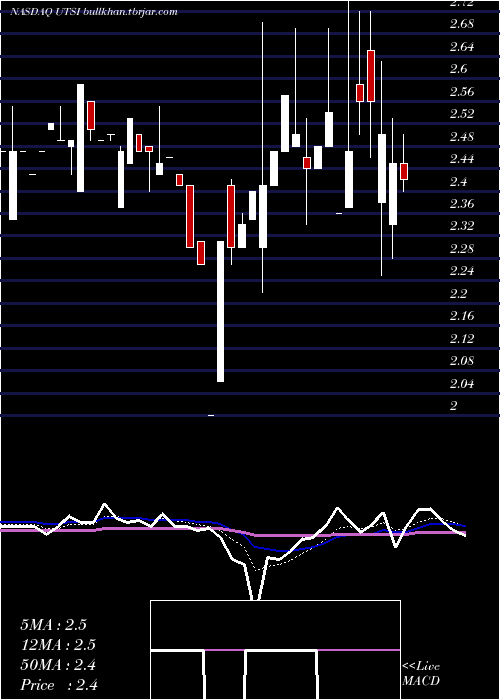Click the 2.16 price axis label
Viewport: 500px width, 700px height.
(462, 316)
